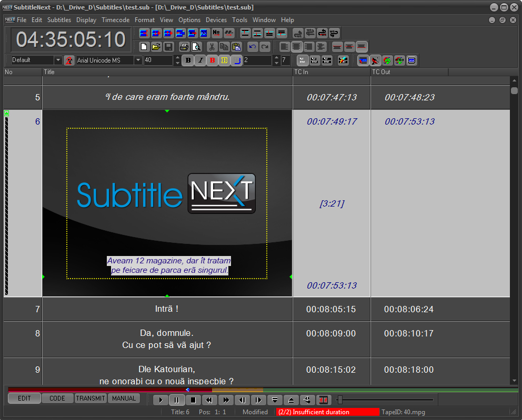Image resolution: width=522 pixels, height=420 pixels.
Task: Open Print Preview with the magnifier page icon
Action: (x=196, y=47)
